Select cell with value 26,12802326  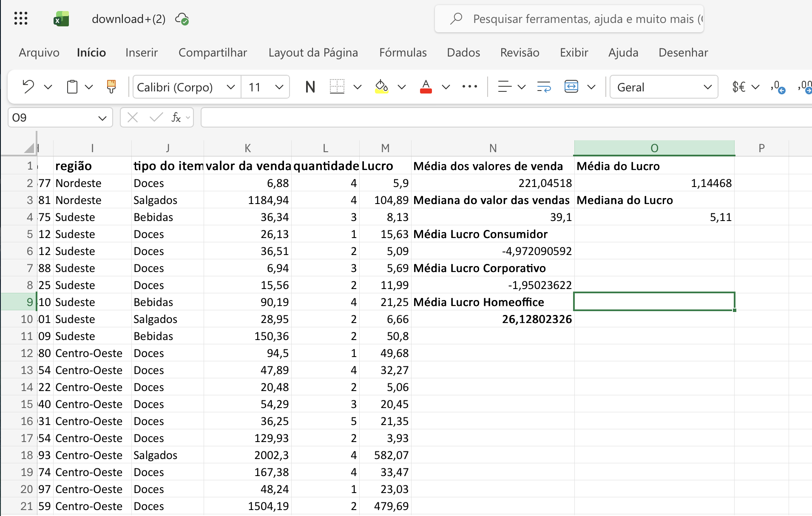point(493,319)
